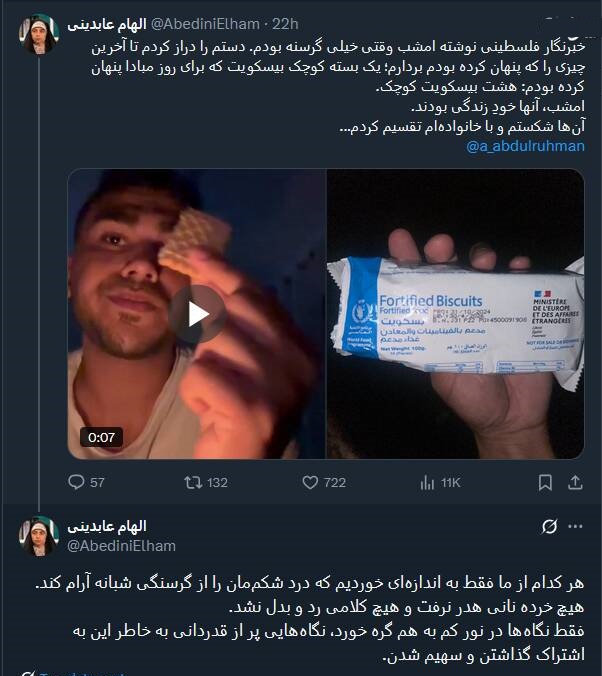
Task: Click @AbediniElham handle under second tweet name
Action: [121, 546]
